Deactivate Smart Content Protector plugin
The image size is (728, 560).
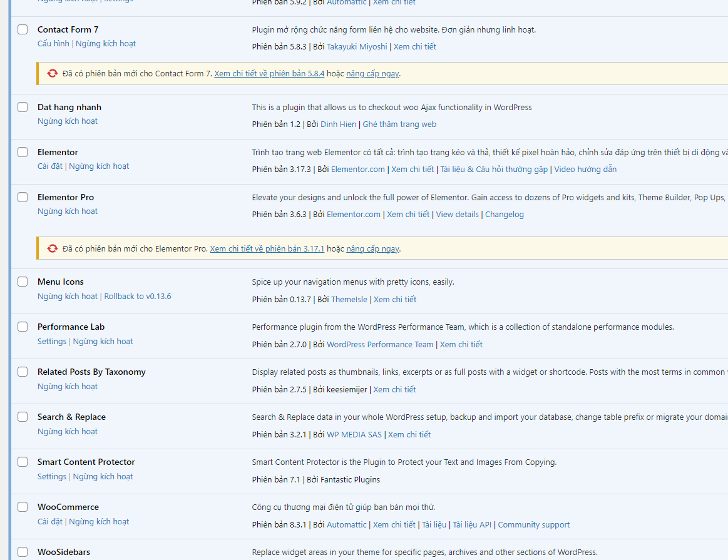(x=103, y=476)
